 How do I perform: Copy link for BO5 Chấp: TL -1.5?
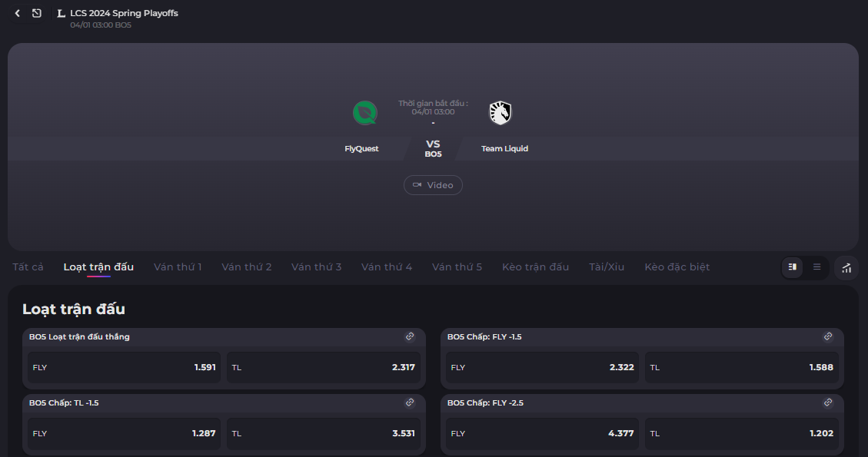410,402
